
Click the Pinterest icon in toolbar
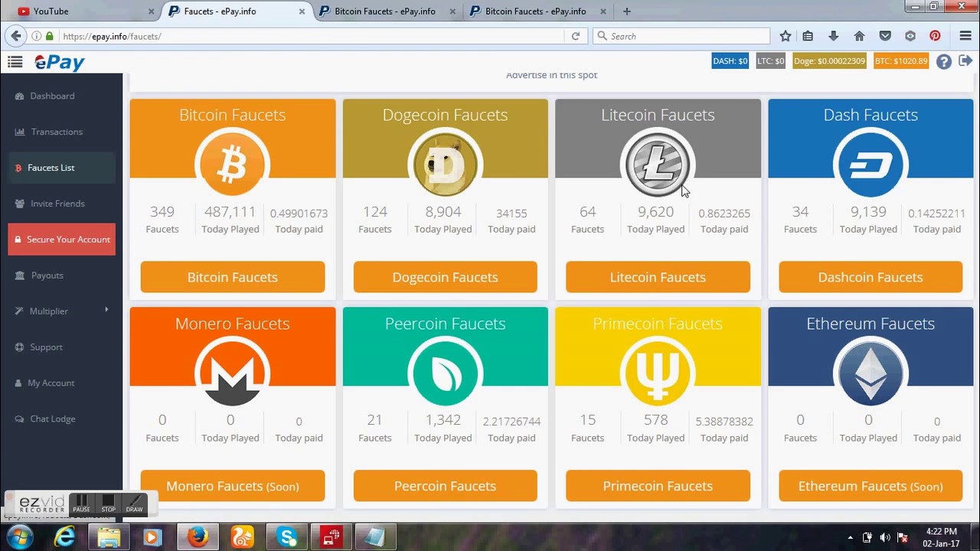point(935,36)
